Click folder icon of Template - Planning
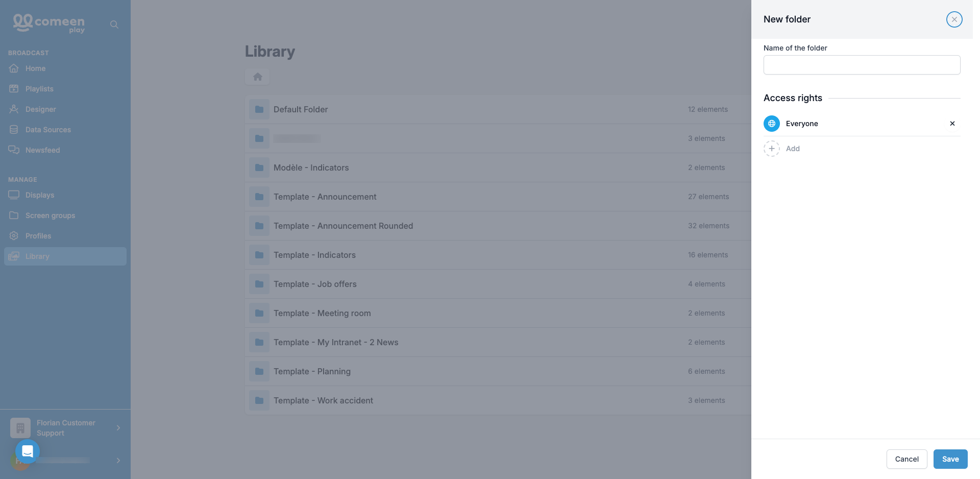 259,371
